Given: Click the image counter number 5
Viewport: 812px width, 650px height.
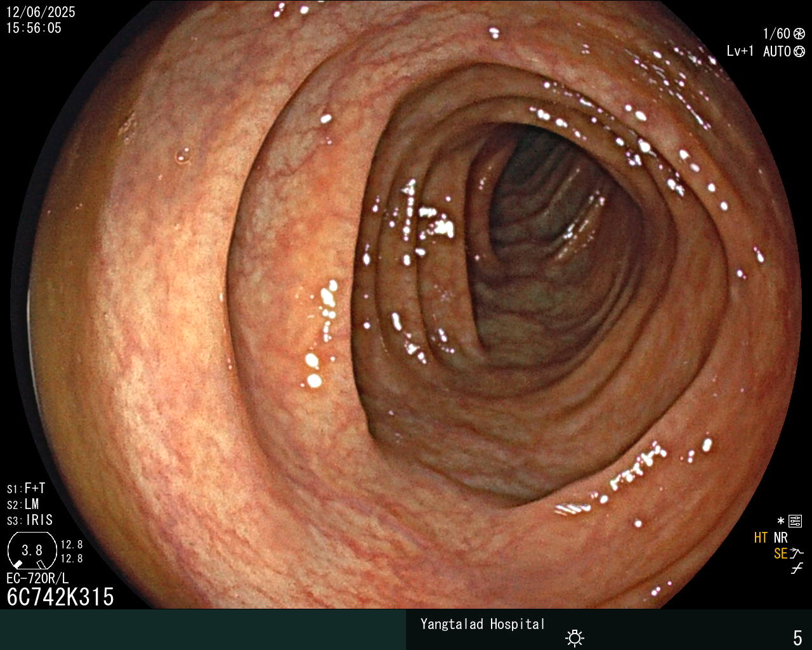Looking at the screenshot, I should [798, 637].
